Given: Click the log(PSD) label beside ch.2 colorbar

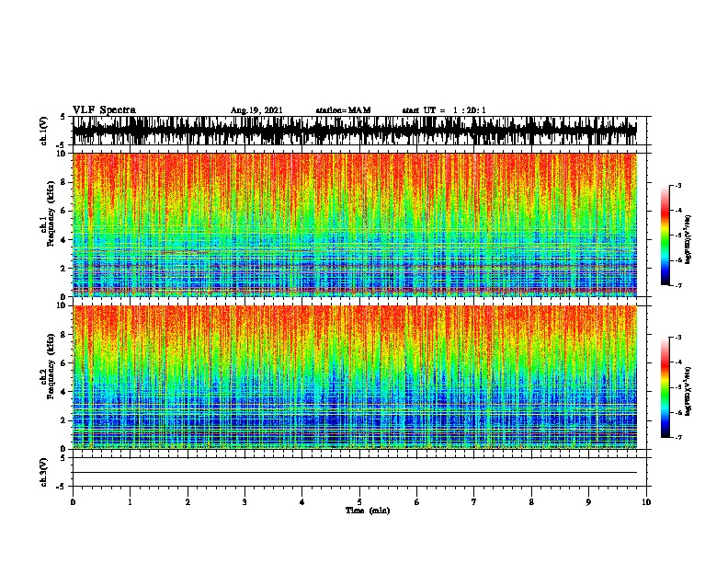Looking at the screenshot, I should click(x=688, y=391).
